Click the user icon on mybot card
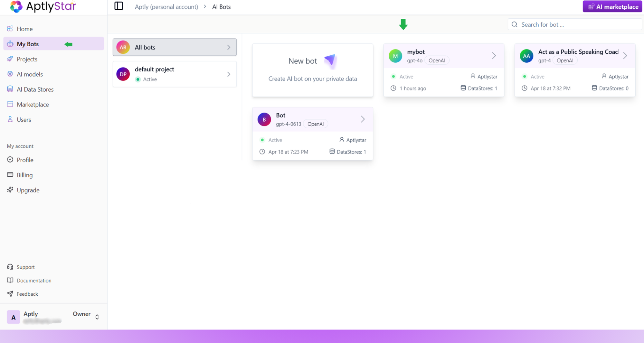This screenshot has height=343, width=644. pos(473,76)
